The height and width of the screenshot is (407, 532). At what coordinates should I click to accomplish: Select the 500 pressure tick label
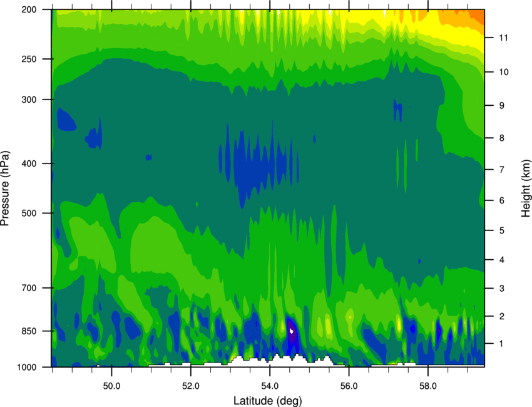pyautogui.click(x=29, y=213)
